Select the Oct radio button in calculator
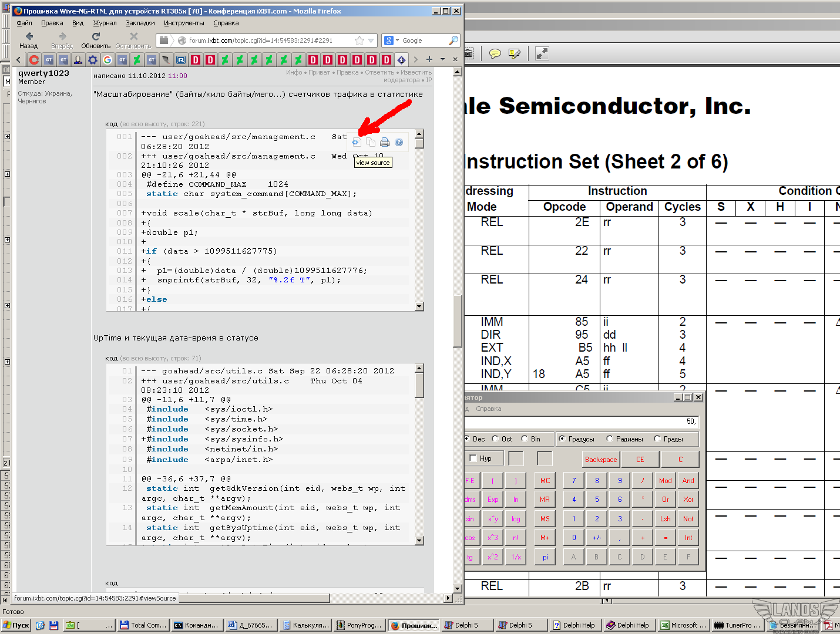The height and width of the screenshot is (634, 840). 495,439
